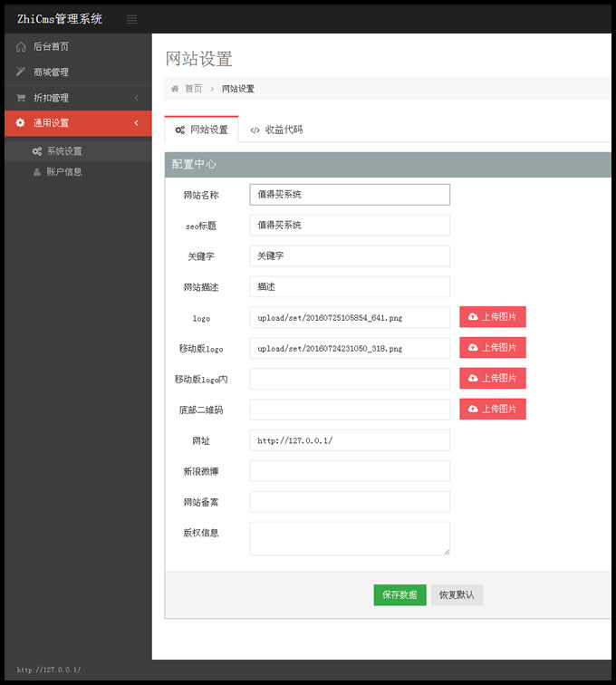Click the 配置中心 panel header
The height and width of the screenshot is (685, 616).
(388, 165)
